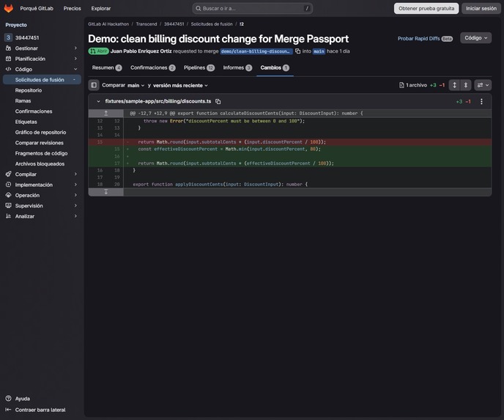Click Obtener prueba gratuita button
The height and width of the screenshot is (420, 504).
426,8
